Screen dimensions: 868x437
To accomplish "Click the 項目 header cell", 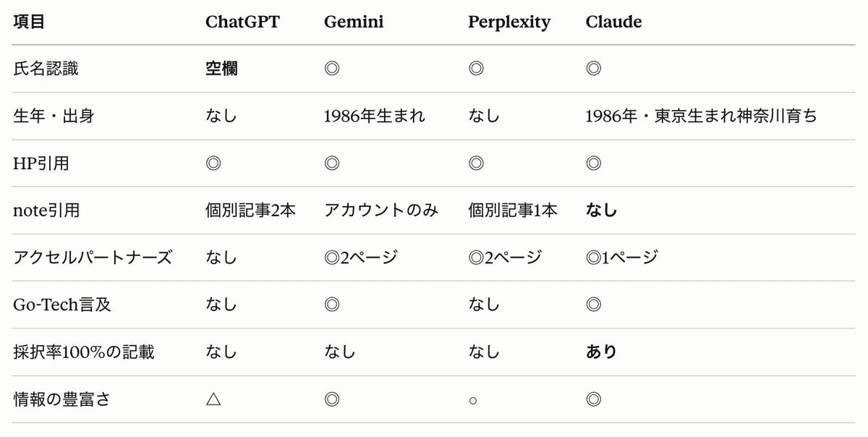I will pos(29,22).
